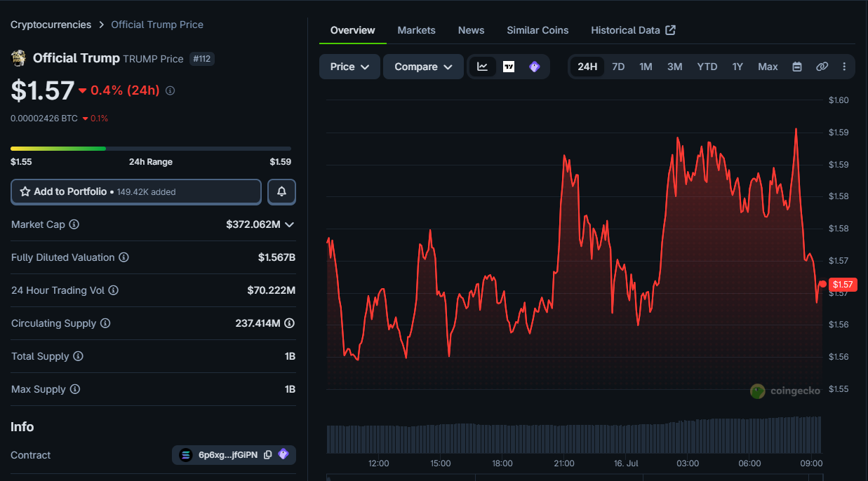Image resolution: width=868 pixels, height=481 pixels.
Task: Click the 0.00002426 BTC price text
Action: (x=44, y=118)
